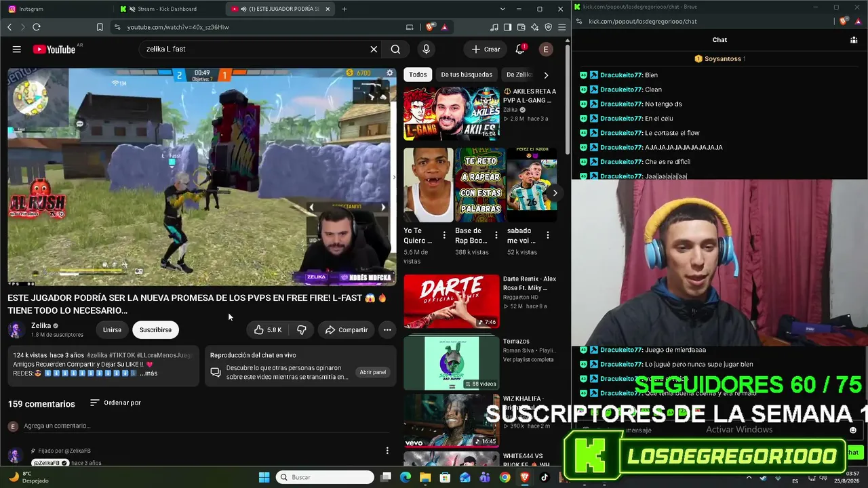Image resolution: width=868 pixels, height=488 pixels.
Task: Open options for sabado me voi short
Action: (x=548, y=235)
